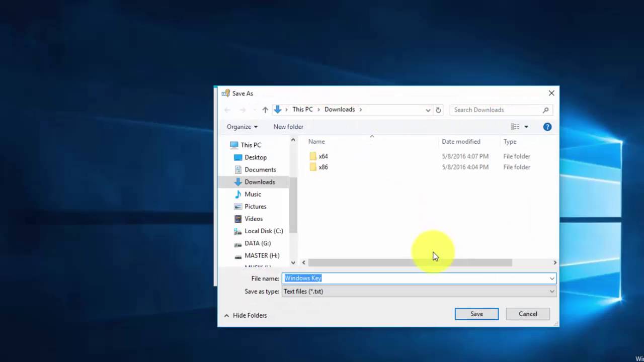Select Videos in the navigation pane

(x=254, y=219)
